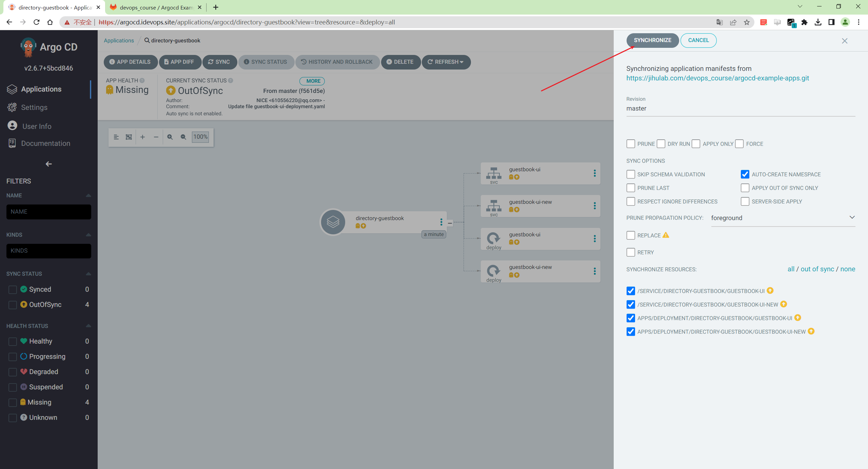The height and width of the screenshot is (469, 868).
Task: Click CANCEL button in sync panel
Action: coord(698,40)
